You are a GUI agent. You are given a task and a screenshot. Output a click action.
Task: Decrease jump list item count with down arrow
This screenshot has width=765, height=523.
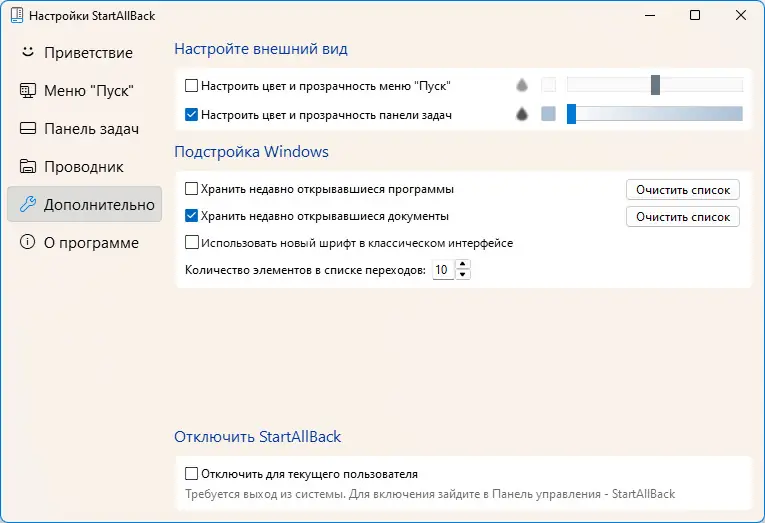[x=462, y=275]
